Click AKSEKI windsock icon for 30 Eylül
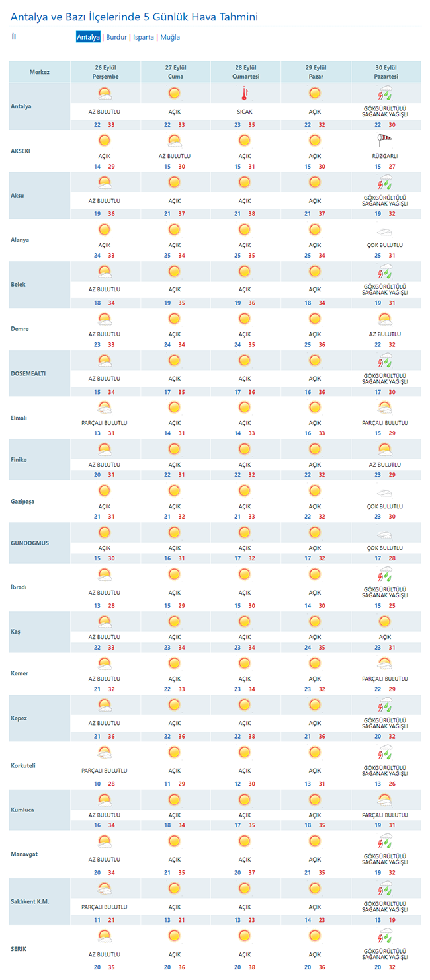The height and width of the screenshot is (980, 430). point(385,140)
